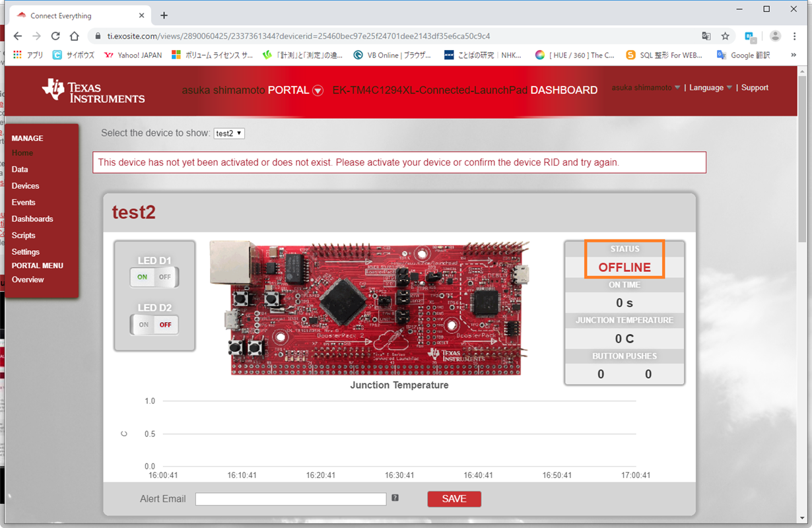Focus the Alert Email input field
Screen dimensions: 812x528
pyautogui.click(x=290, y=499)
